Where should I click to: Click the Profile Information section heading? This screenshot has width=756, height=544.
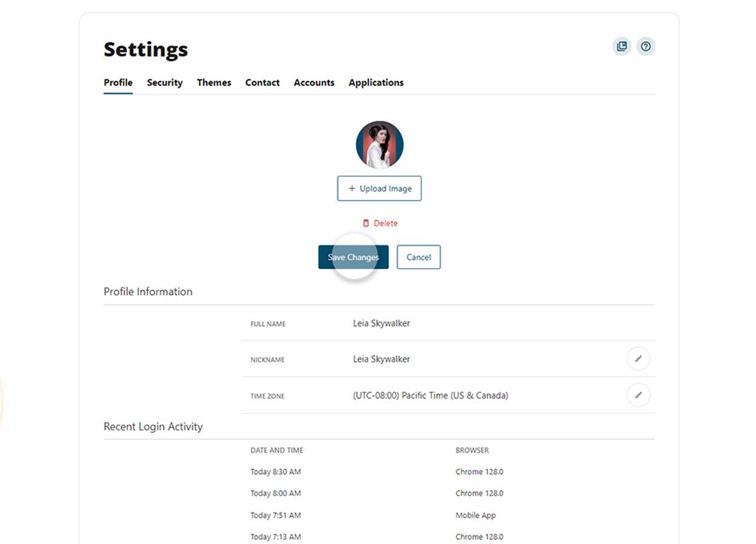point(148,291)
